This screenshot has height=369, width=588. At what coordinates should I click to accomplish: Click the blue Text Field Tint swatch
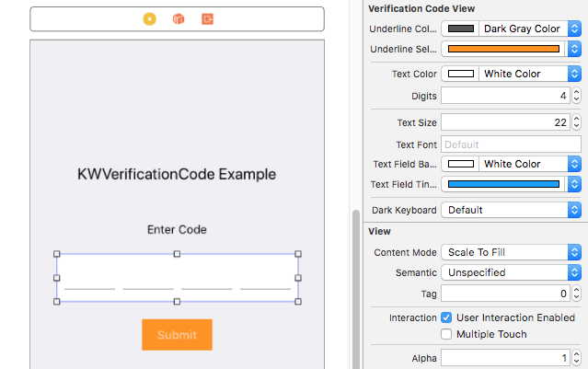[503, 184]
